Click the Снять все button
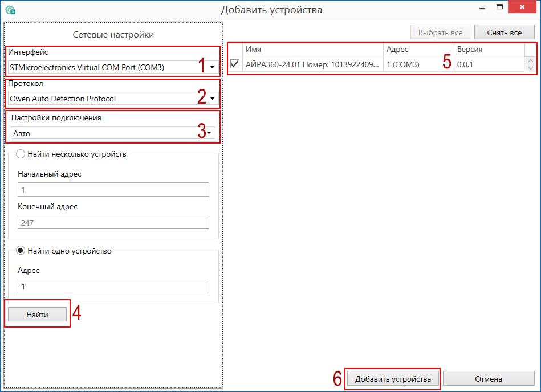541x392 pixels. [504, 32]
